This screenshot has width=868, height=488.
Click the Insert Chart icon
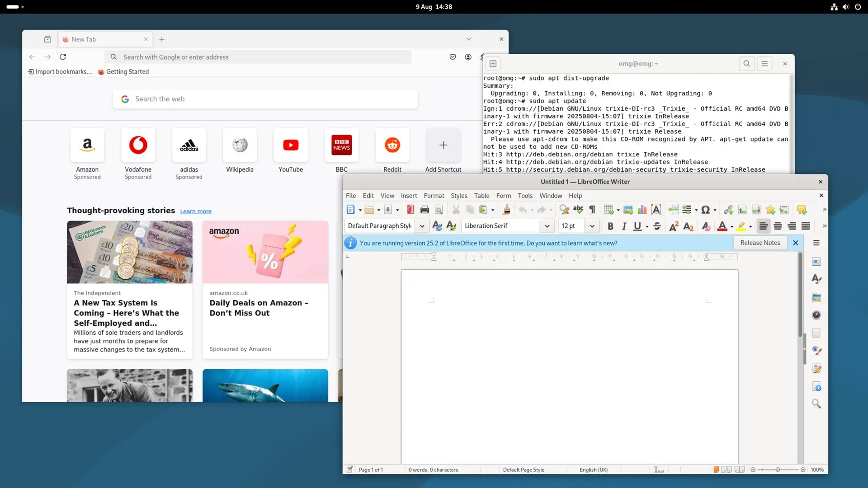[642, 210]
